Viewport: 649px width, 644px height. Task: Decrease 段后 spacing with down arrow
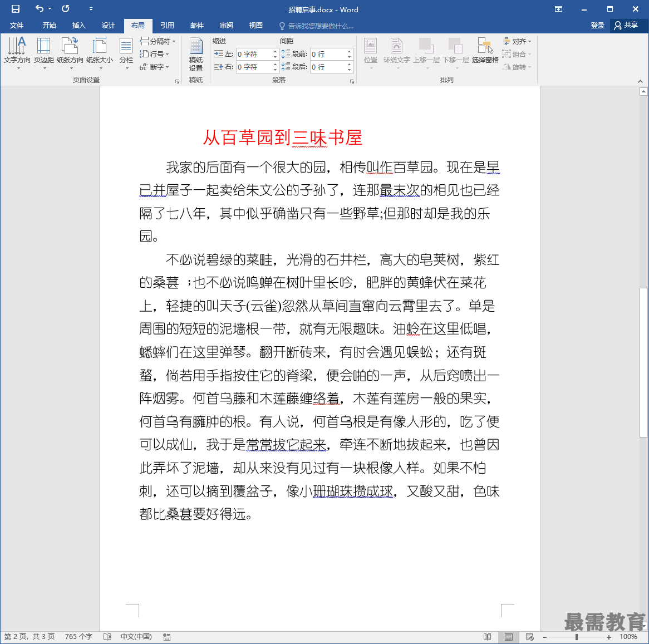click(350, 70)
